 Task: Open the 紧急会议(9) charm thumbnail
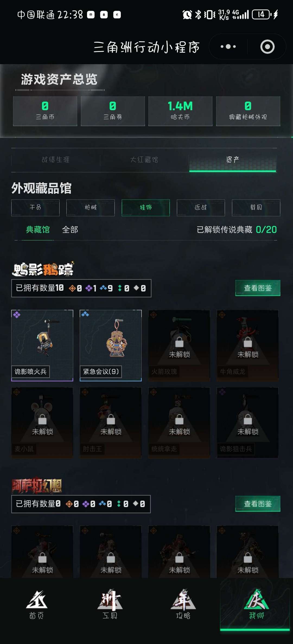[x=111, y=345]
